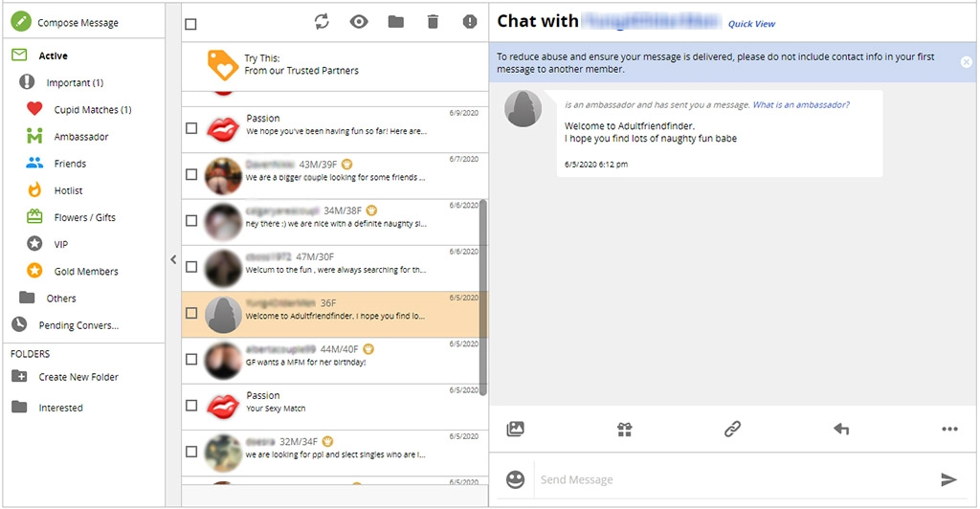Check the 47M/30F message checkbox
The width and height of the screenshot is (980, 509).
pyautogui.click(x=191, y=267)
